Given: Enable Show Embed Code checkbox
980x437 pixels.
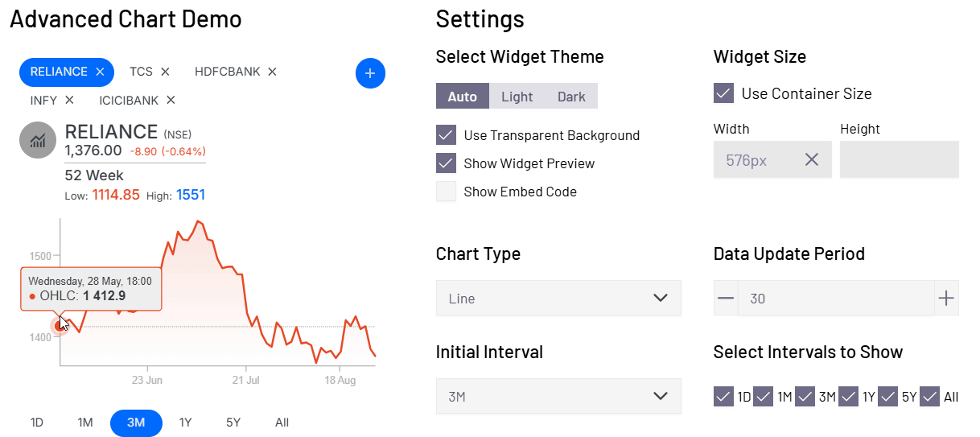Looking at the screenshot, I should [x=446, y=192].
